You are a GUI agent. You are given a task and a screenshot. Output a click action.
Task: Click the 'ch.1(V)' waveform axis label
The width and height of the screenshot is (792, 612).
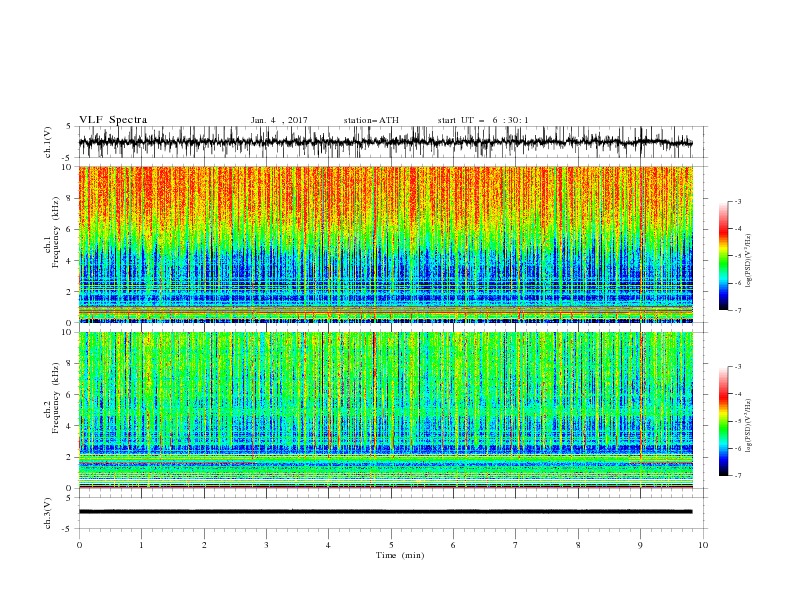click(x=48, y=142)
